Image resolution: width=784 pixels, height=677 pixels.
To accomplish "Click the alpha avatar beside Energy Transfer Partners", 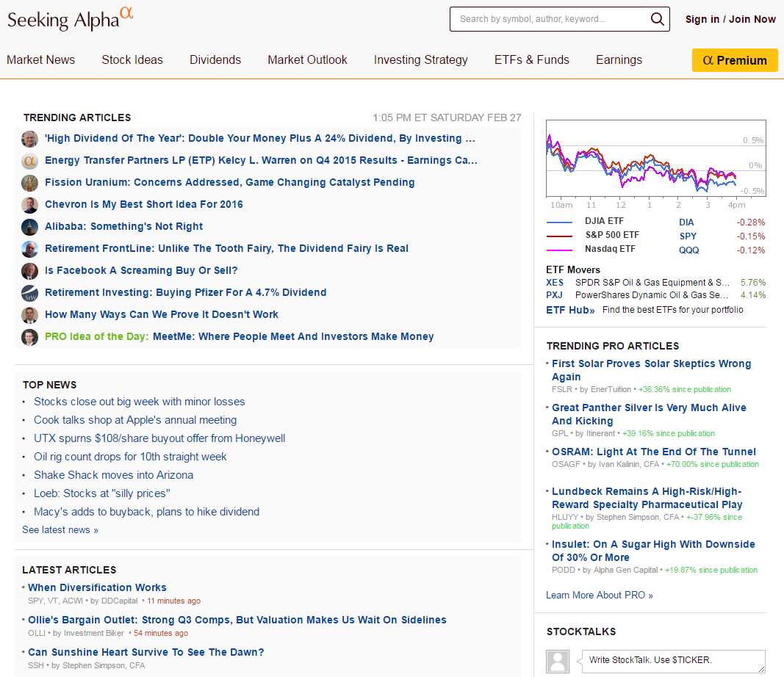I will point(29,160).
